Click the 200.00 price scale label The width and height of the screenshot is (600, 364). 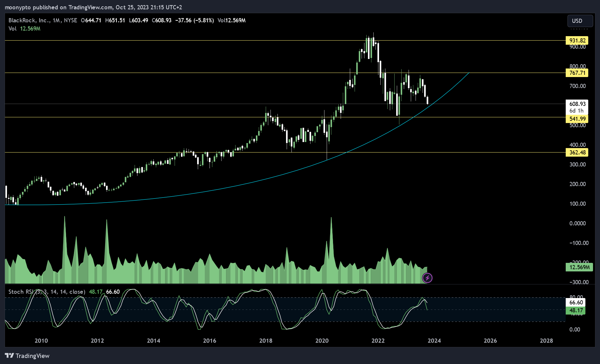tap(577, 184)
